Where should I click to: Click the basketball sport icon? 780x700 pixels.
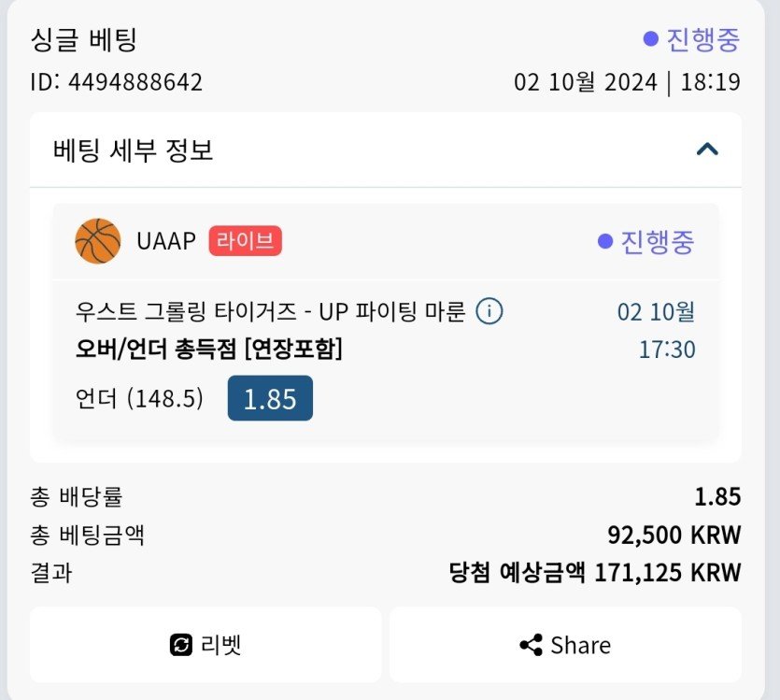(98, 242)
